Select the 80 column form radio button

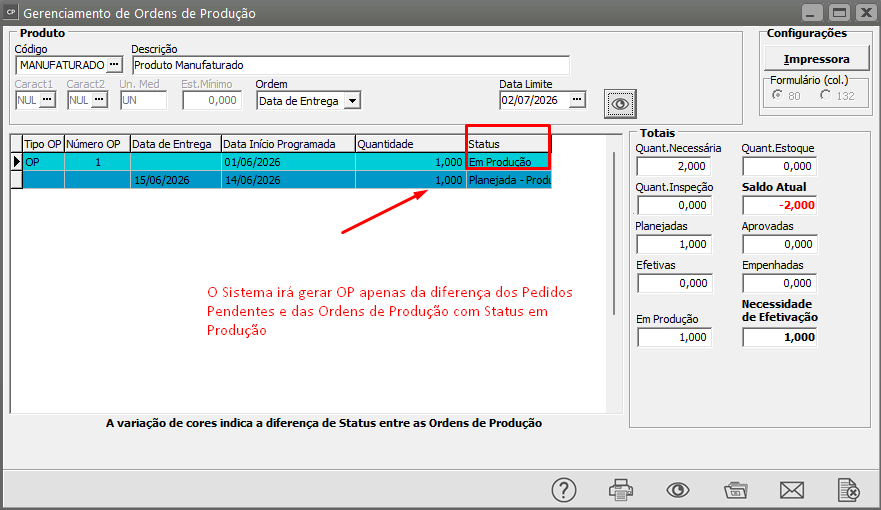tap(777, 95)
